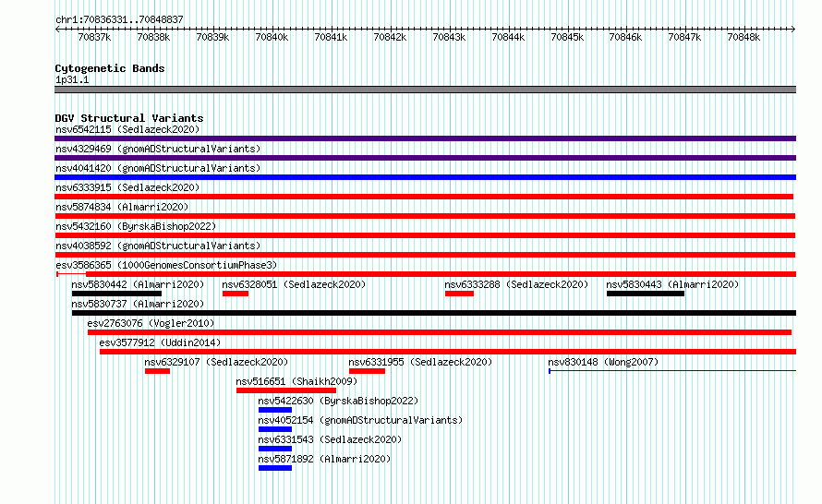822x504 pixels.
Task: Click the nsv4329469 purple variant bar
Action: (x=425, y=158)
